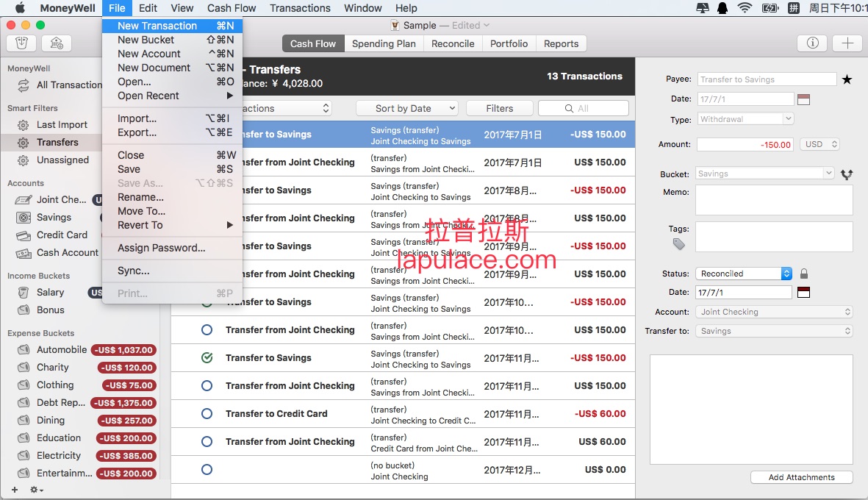Select the Joint Checking account icon
Screen dimensions: 868x500
[x=24, y=200]
